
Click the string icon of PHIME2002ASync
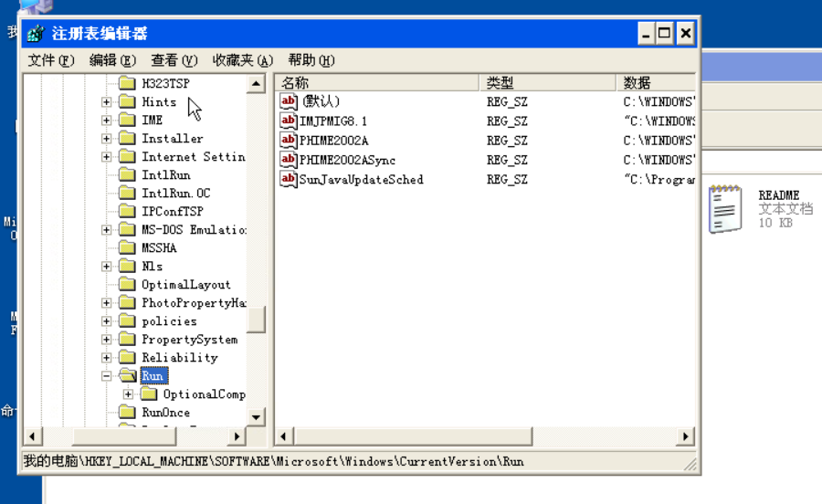tap(289, 160)
